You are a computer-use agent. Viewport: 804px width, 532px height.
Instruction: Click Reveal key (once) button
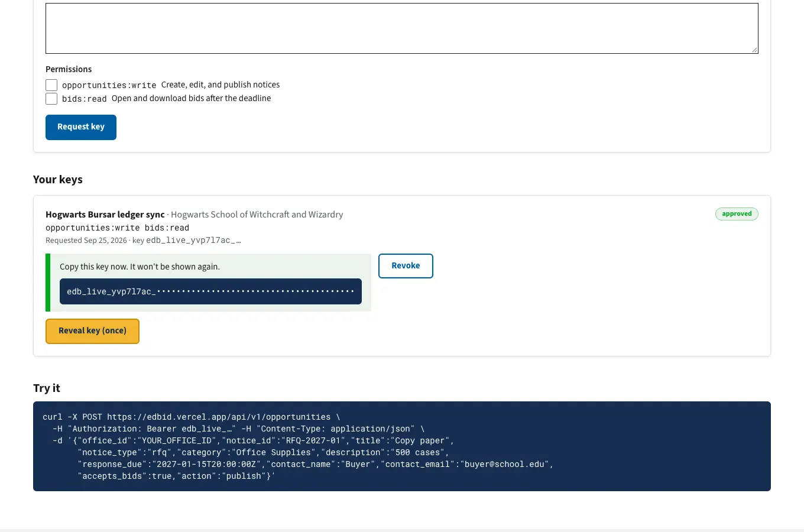tap(92, 331)
